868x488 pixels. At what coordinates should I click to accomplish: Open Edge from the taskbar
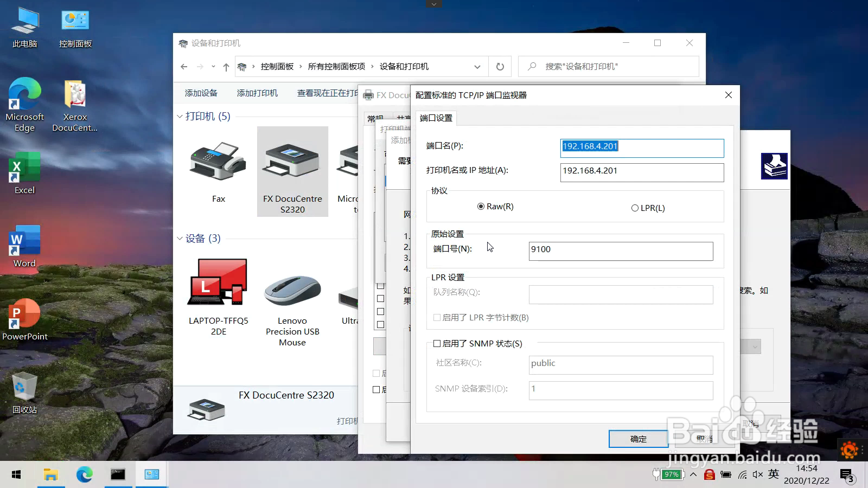click(84, 474)
